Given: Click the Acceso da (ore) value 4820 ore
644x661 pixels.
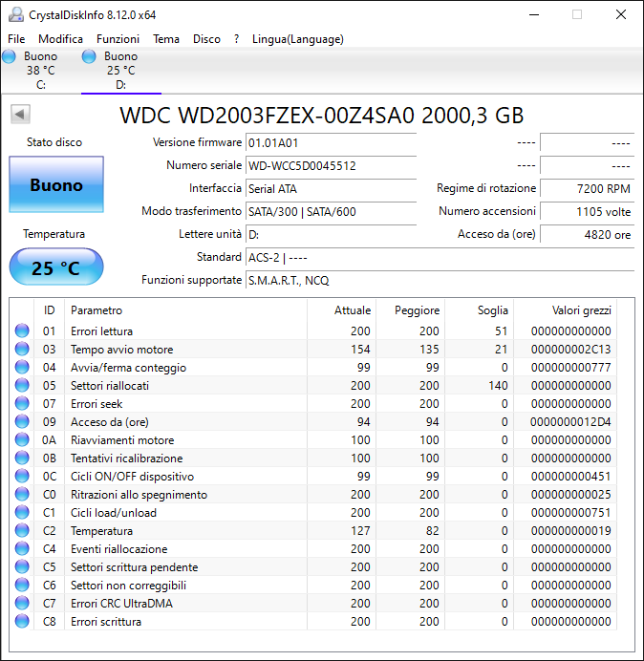Looking at the screenshot, I should (587, 234).
